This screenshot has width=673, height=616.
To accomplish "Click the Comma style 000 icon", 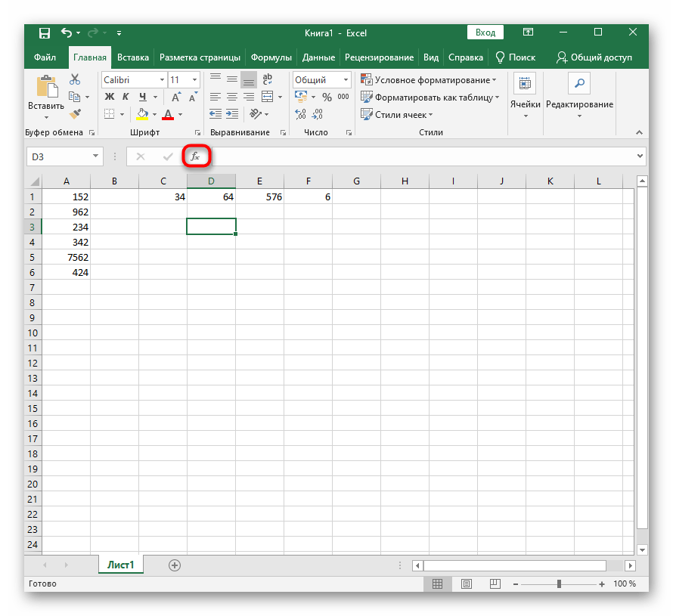I will (x=343, y=97).
